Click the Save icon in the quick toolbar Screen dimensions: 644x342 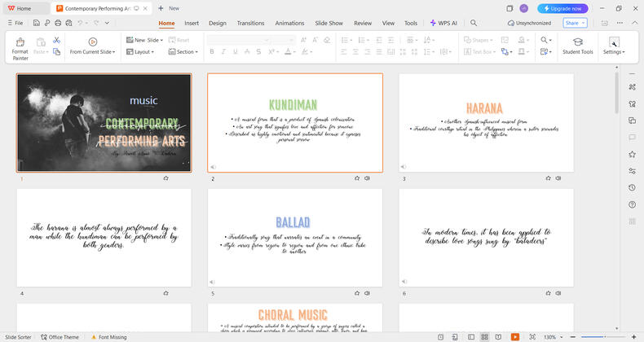click(x=37, y=23)
